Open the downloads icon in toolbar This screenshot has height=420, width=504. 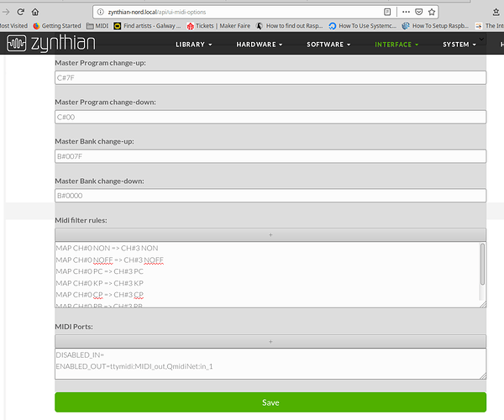pyautogui.click(x=496, y=12)
